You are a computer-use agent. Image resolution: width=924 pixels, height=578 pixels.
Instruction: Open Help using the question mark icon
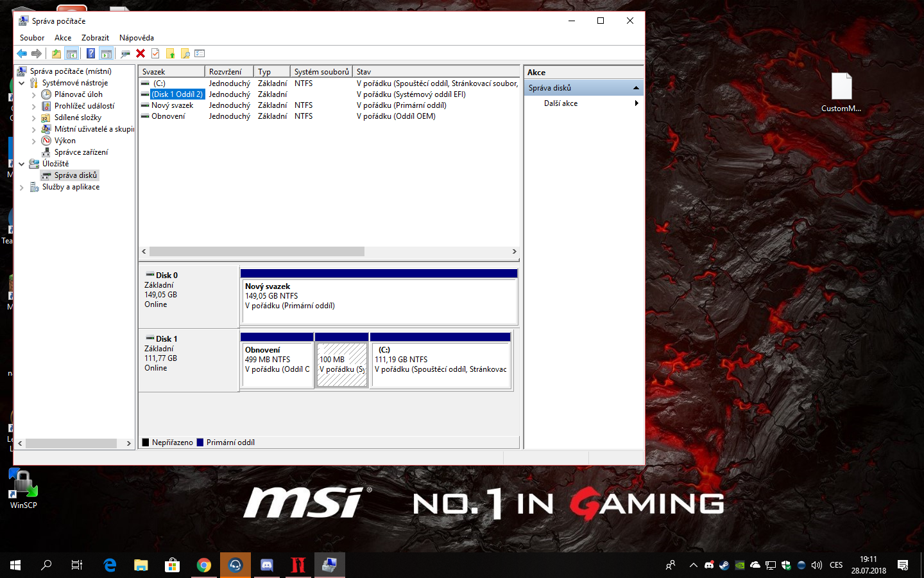coord(91,54)
